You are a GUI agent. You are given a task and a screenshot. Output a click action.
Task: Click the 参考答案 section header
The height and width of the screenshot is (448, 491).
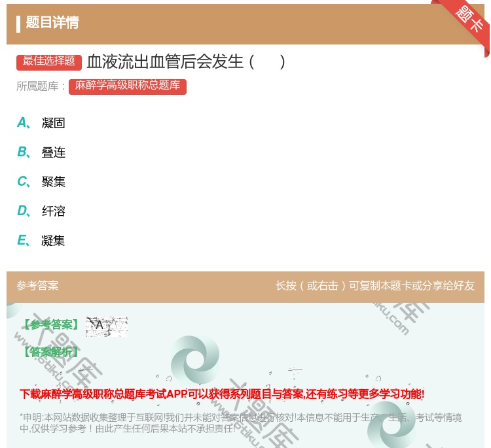[37, 286]
